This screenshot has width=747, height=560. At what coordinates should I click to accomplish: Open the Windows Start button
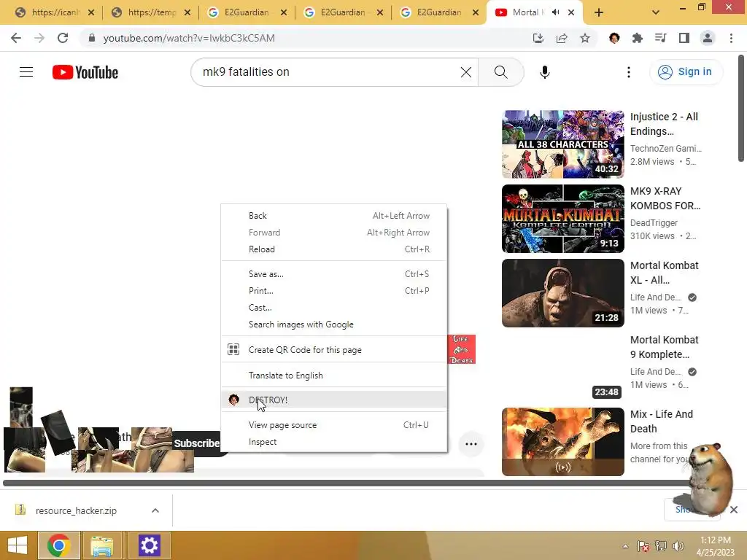(18, 545)
